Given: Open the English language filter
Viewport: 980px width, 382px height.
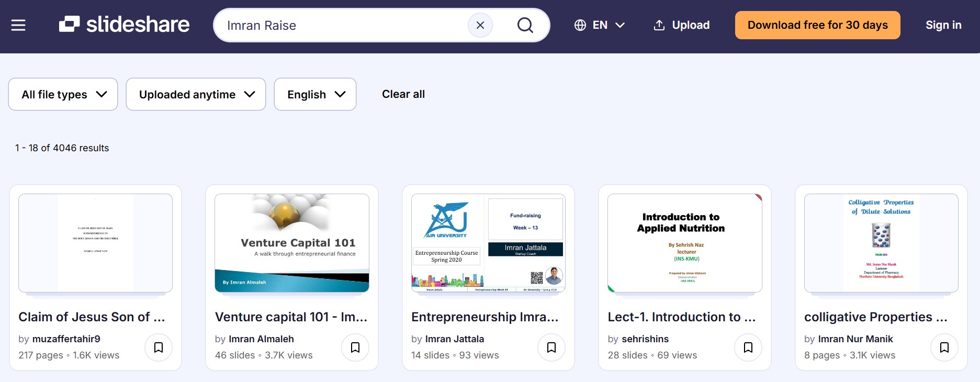Looking at the screenshot, I should [315, 94].
